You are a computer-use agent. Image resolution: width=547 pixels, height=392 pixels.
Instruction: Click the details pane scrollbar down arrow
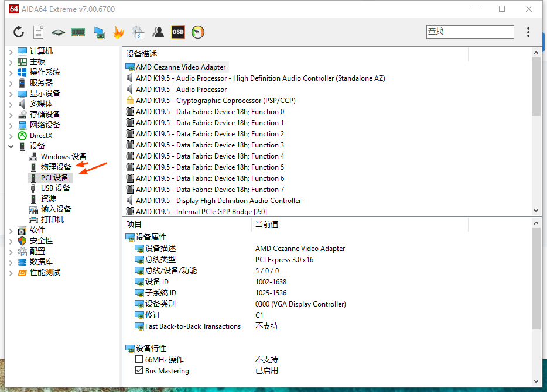point(536,381)
